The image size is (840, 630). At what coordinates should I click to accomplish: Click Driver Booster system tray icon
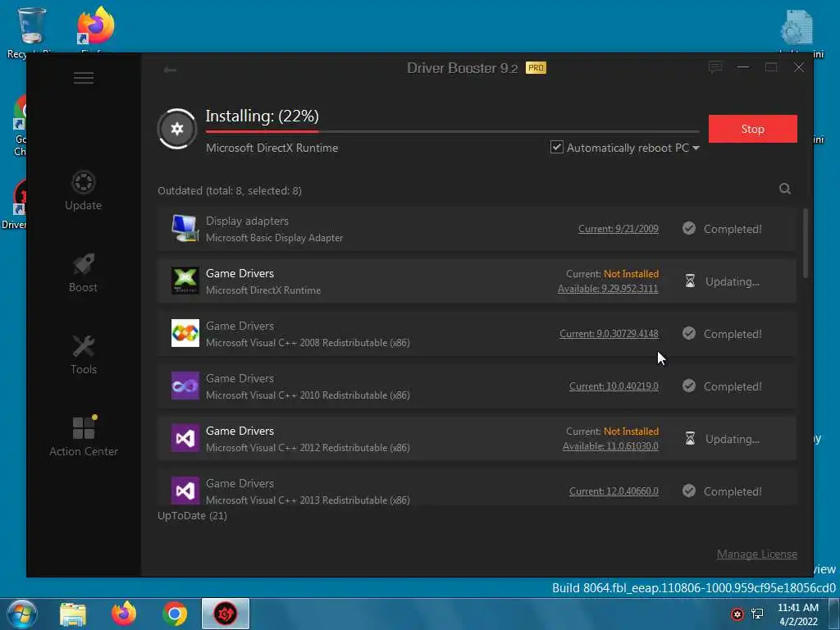737,614
